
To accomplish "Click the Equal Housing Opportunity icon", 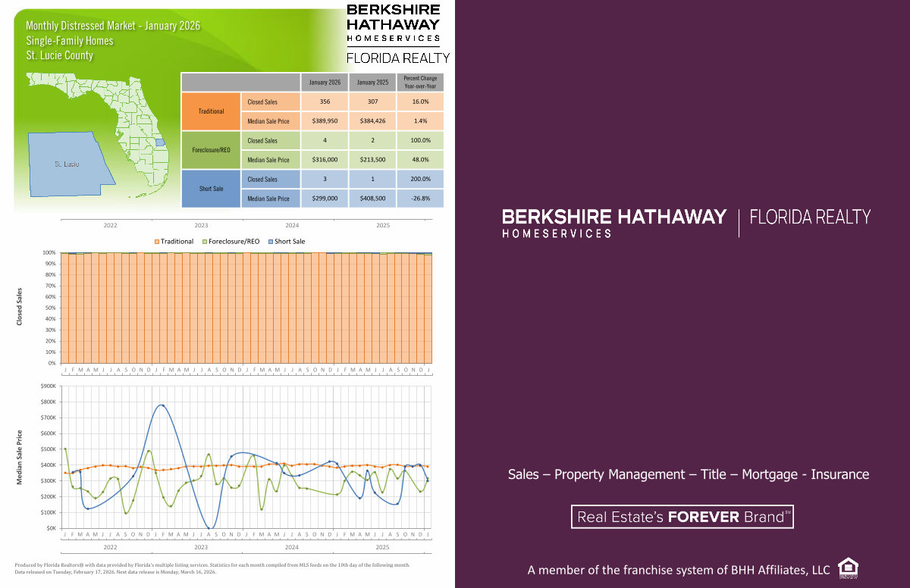I will (x=848, y=568).
